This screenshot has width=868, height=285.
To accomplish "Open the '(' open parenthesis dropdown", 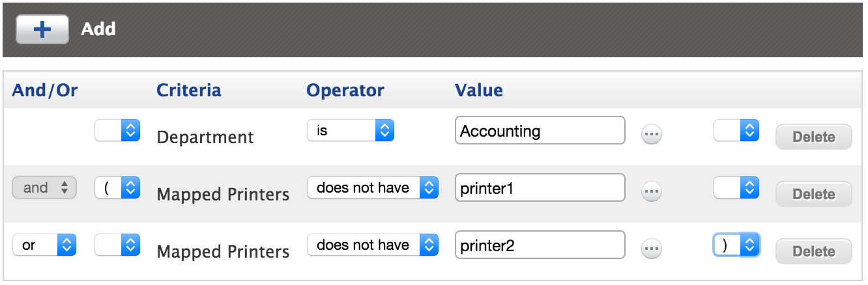I will tap(117, 188).
